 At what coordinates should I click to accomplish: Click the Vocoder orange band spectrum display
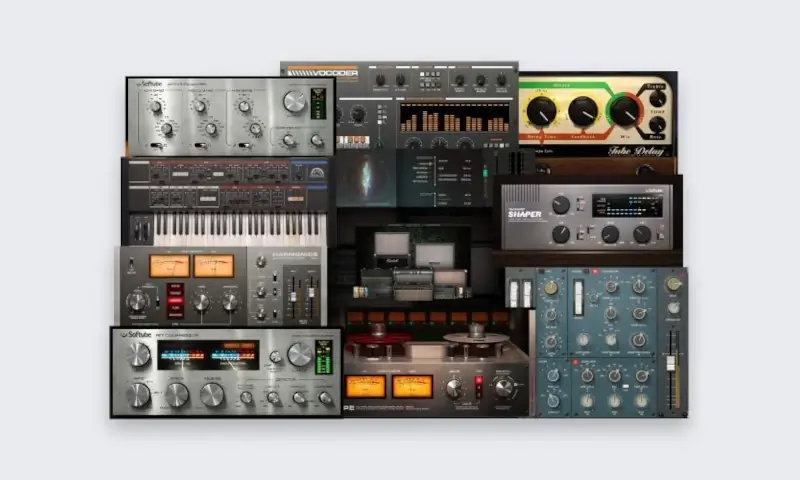tap(454, 118)
